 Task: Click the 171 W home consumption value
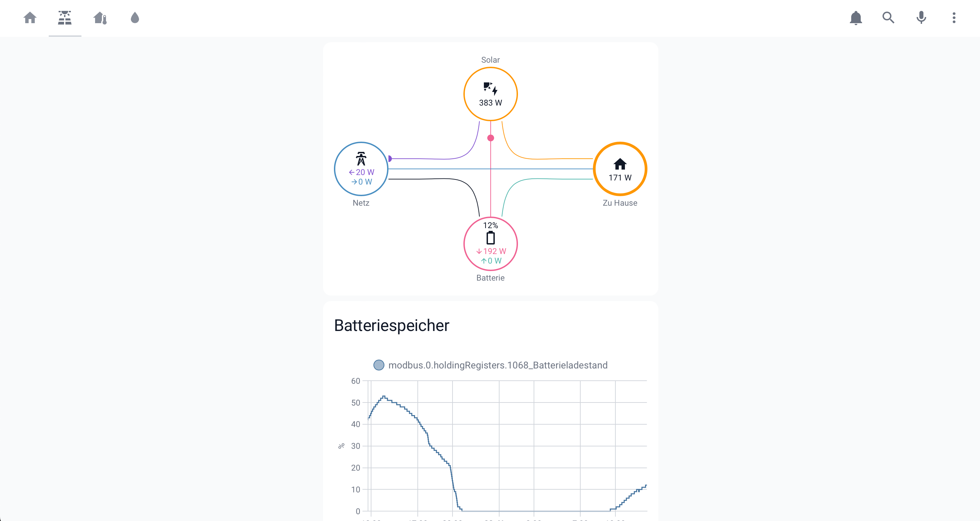point(620,178)
